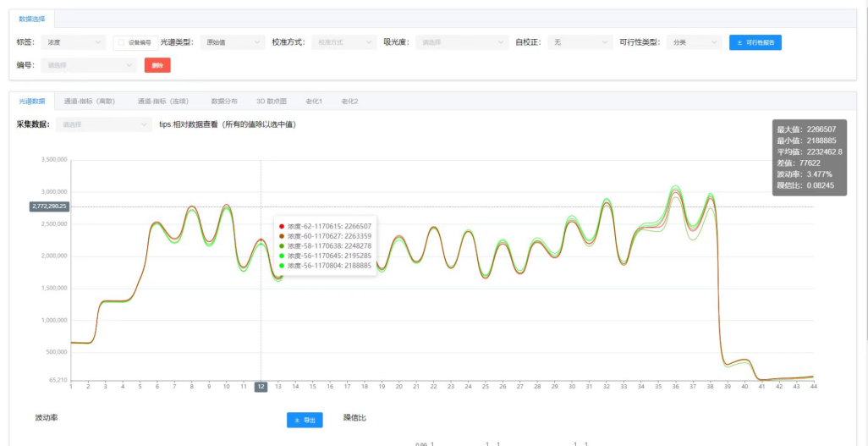Switch to the 通道-指标（离散） tab
This screenshot has height=446, width=868.
tap(91, 101)
